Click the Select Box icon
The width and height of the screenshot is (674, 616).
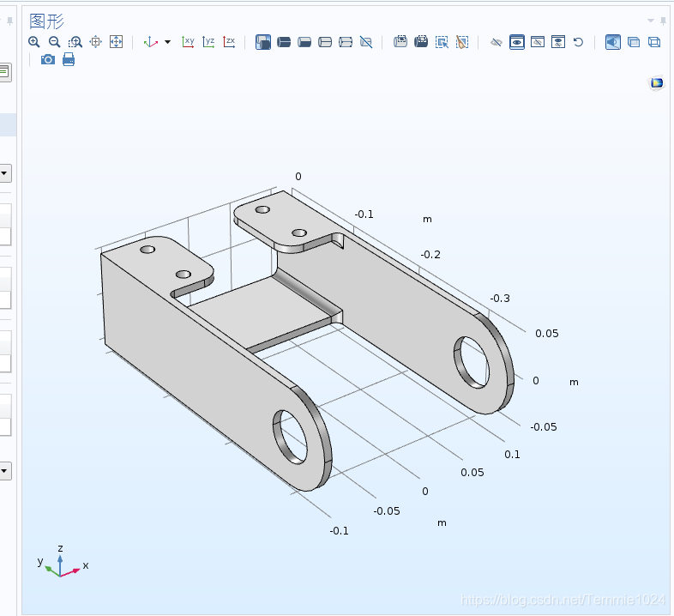(400, 42)
